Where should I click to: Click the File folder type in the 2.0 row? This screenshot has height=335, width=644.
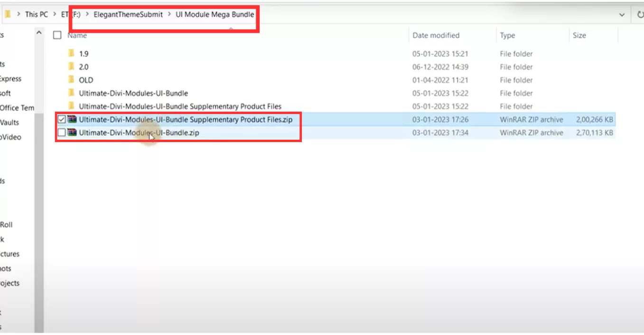pos(516,67)
